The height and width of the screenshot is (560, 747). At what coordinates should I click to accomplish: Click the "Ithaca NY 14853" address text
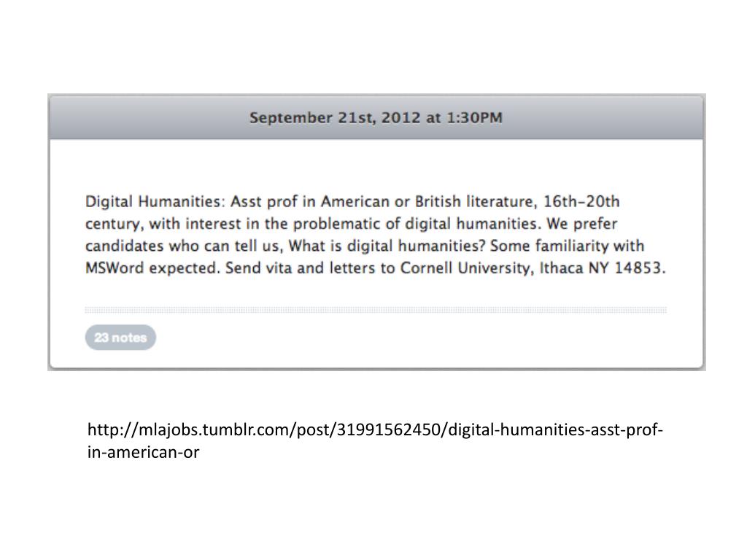602,268
